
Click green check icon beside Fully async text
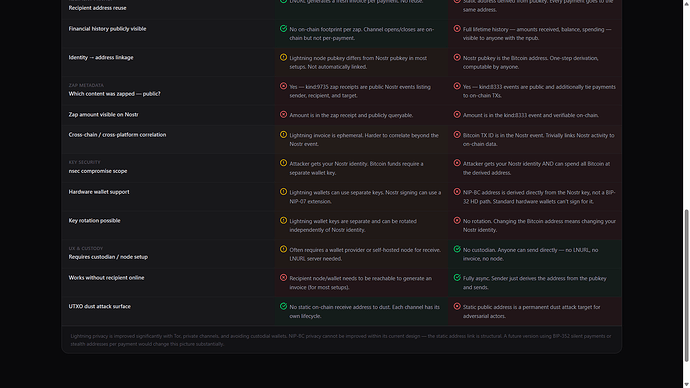[x=457, y=278]
